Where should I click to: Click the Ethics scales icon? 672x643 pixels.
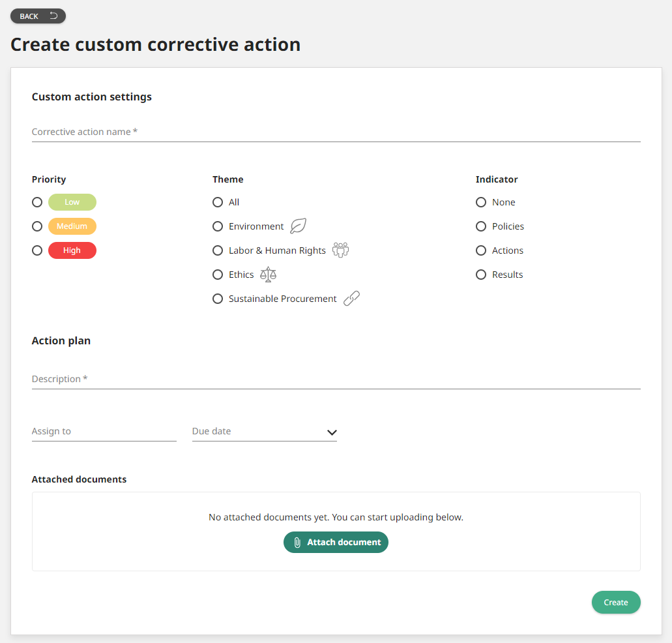tap(268, 274)
